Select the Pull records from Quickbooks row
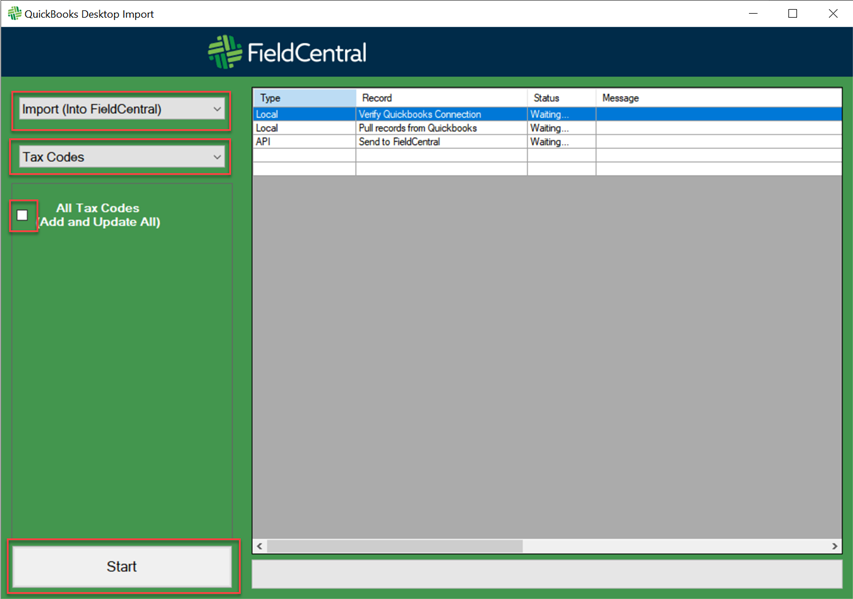Image resolution: width=853 pixels, height=599 pixels. [x=547, y=128]
